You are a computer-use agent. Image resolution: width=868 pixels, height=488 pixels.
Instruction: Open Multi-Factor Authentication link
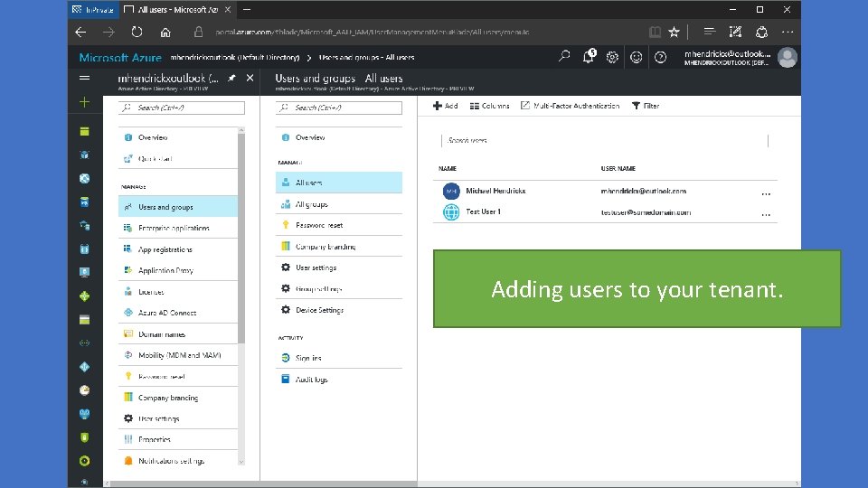click(571, 106)
